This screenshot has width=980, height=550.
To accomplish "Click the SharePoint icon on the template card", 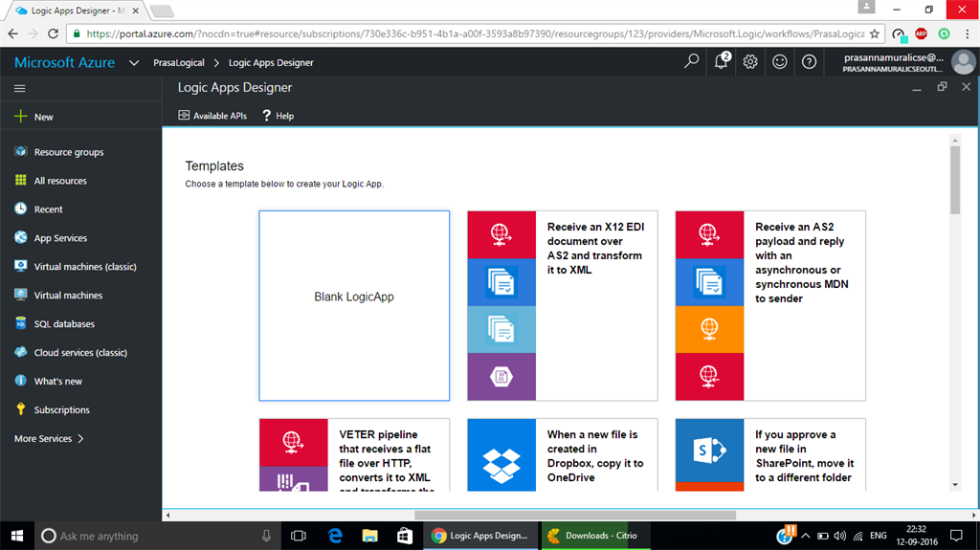I will 709,450.
